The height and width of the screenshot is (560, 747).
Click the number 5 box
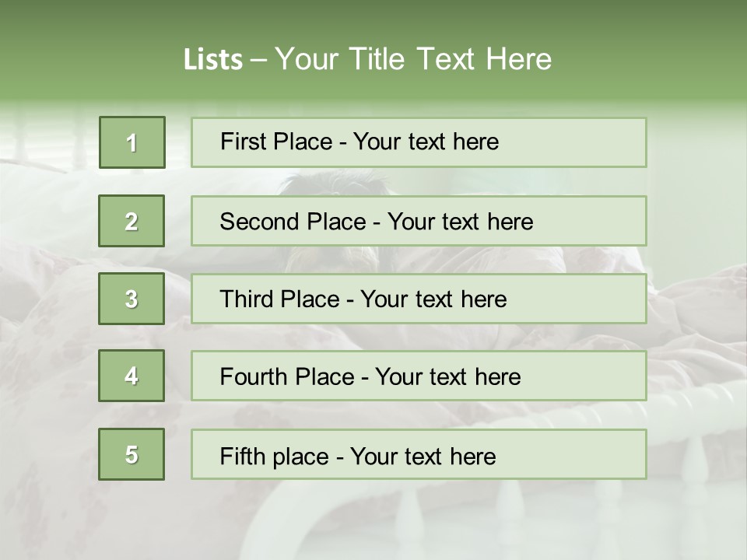132,454
